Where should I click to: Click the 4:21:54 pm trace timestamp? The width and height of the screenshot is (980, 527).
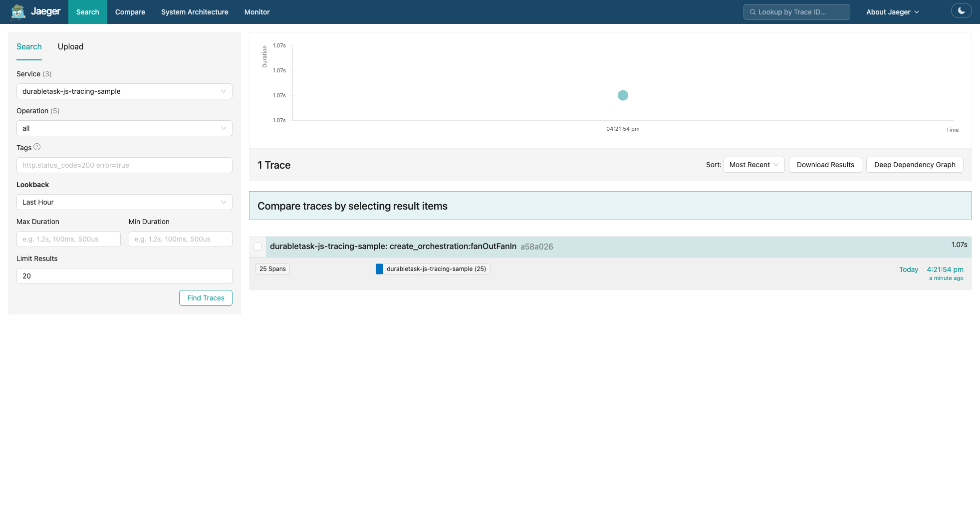[945, 269]
